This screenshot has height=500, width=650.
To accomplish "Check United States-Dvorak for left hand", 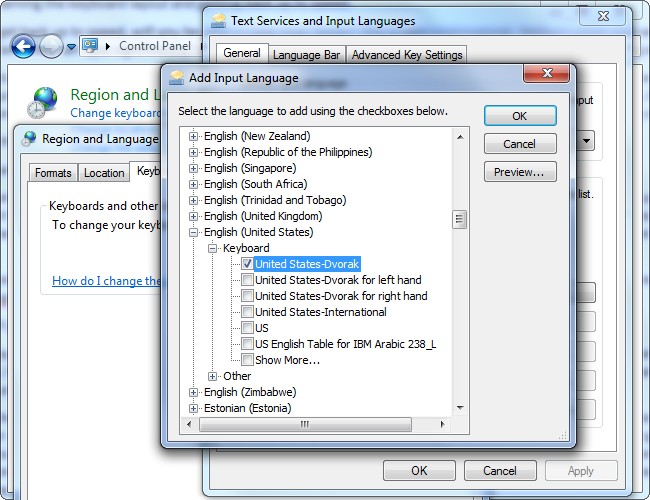I will (247, 280).
